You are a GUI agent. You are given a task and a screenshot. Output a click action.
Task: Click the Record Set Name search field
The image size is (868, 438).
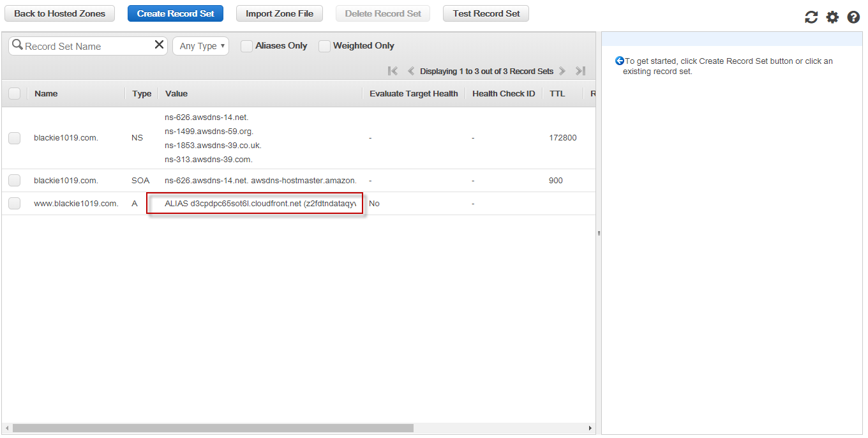pyautogui.click(x=86, y=46)
